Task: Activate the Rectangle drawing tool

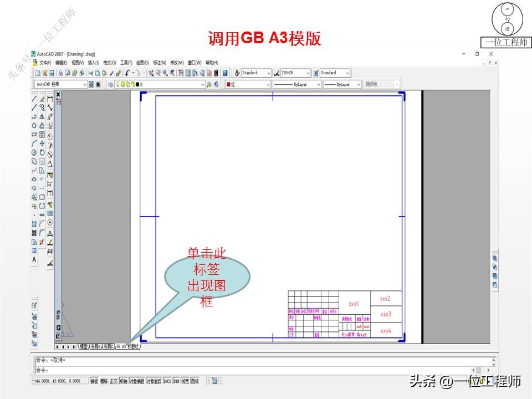Action: click(x=32, y=132)
